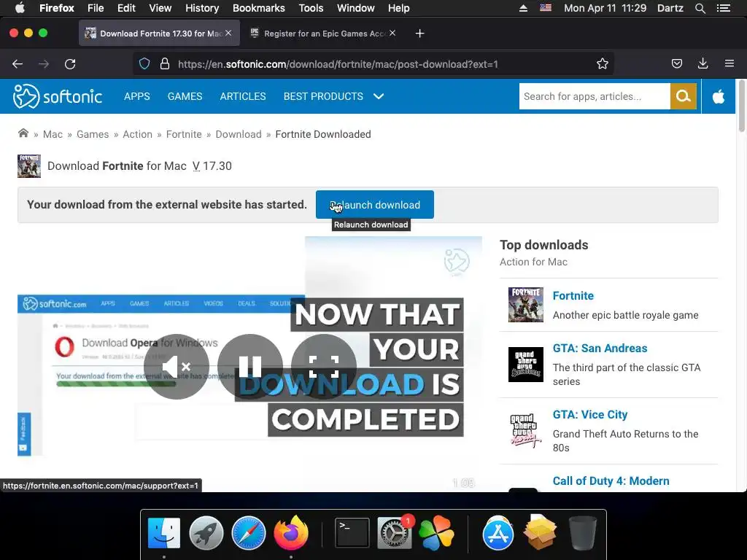The height and width of the screenshot is (560, 747).
Task: Click the Firefox back arrow
Action: tap(18, 64)
